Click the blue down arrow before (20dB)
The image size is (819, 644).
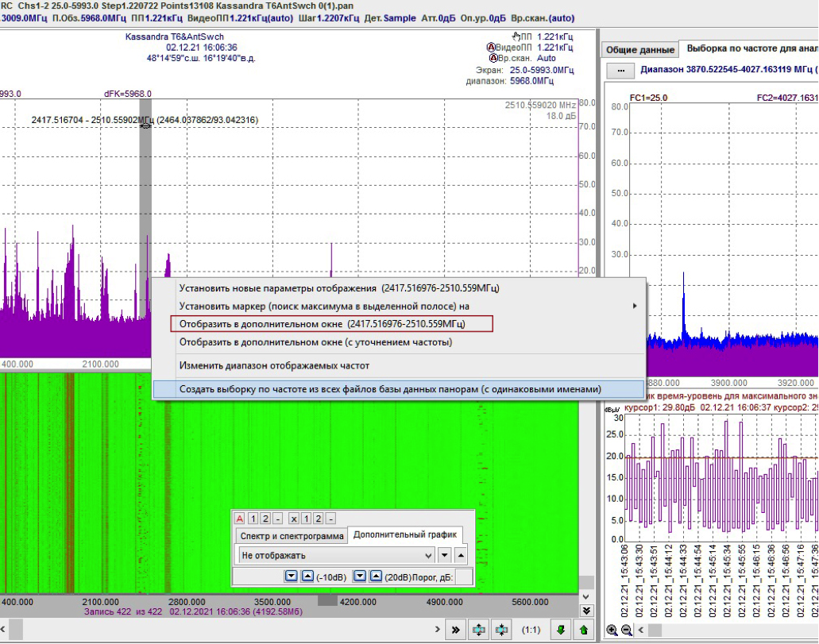(x=359, y=577)
